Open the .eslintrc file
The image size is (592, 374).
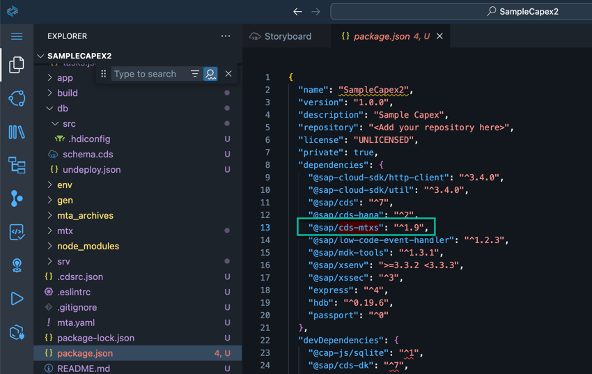74,292
